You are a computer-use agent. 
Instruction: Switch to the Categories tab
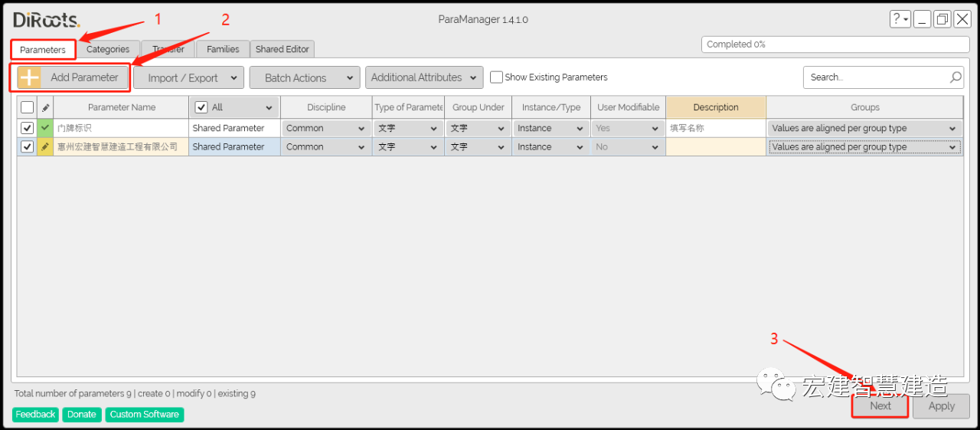108,49
